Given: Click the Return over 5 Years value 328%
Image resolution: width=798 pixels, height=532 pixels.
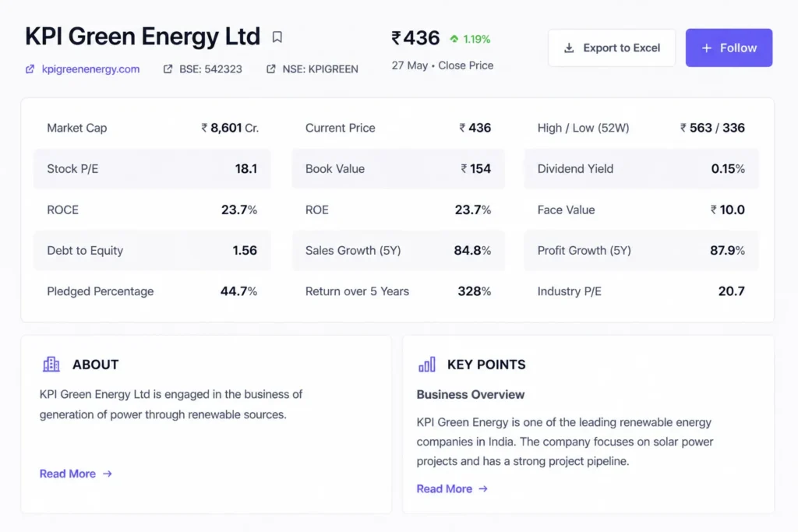Looking at the screenshot, I should 475,291.
